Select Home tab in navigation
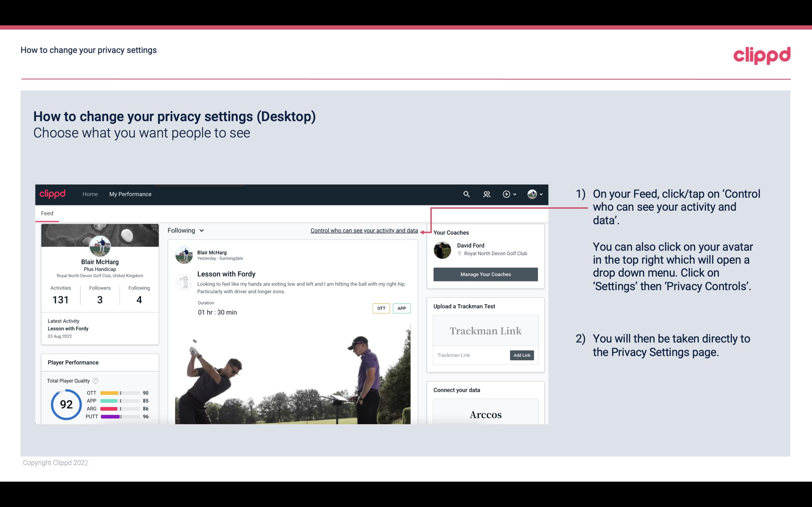The width and height of the screenshot is (812, 507). (89, 193)
